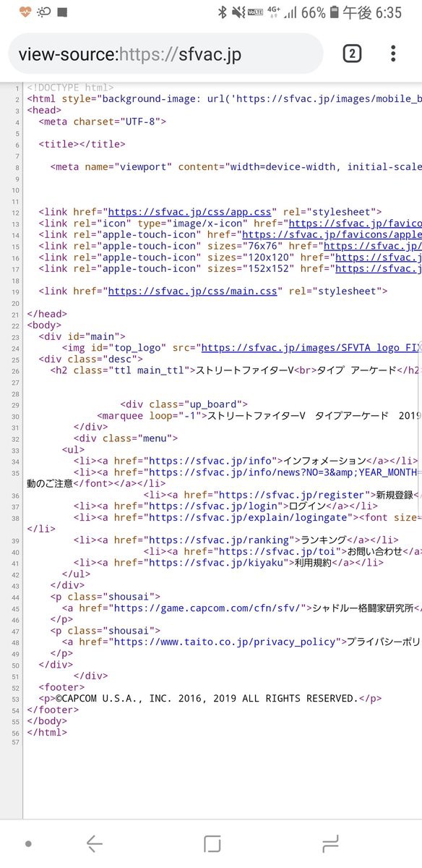Tap the Android back navigation button
This screenshot has height=868, width=422.
click(95, 843)
